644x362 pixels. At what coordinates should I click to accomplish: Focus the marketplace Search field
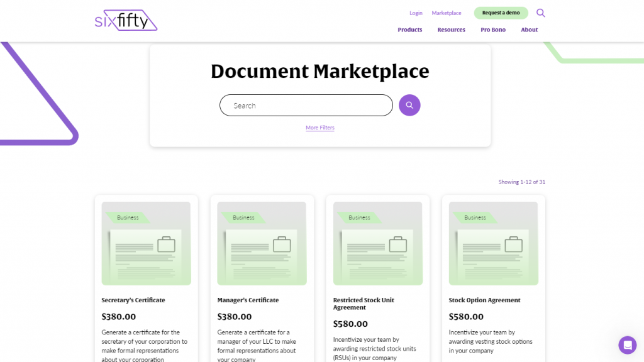pos(306,105)
